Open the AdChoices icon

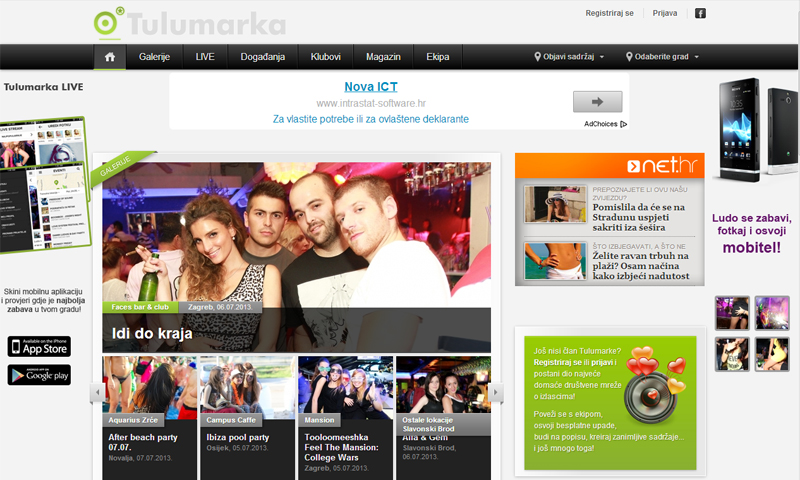click(x=623, y=124)
